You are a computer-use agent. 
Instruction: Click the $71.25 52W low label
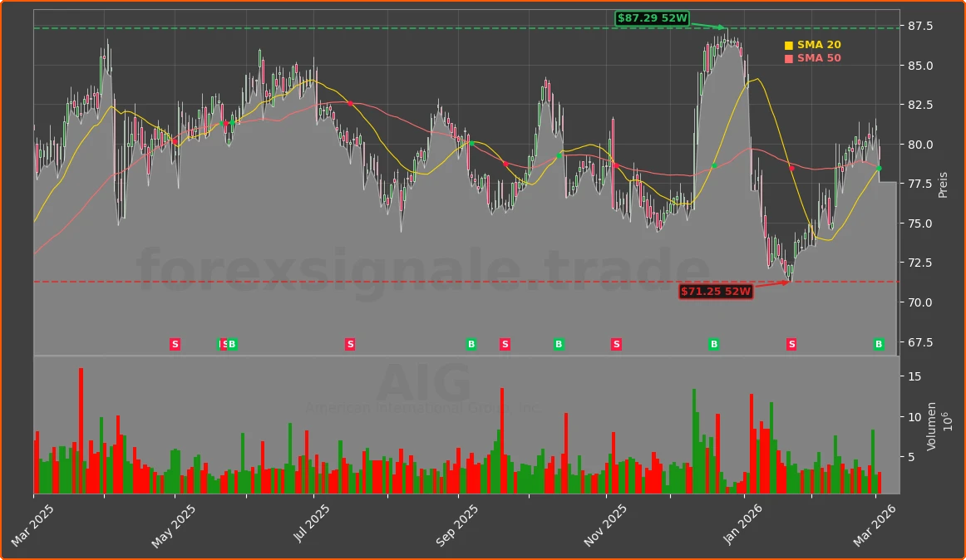(x=716, y=291)
